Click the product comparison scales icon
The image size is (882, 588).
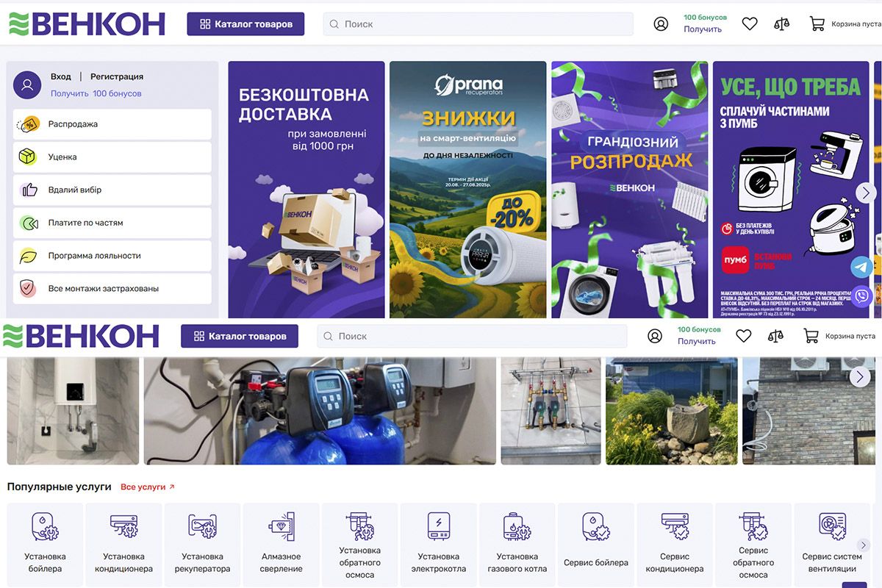click(x=781, y=23)
